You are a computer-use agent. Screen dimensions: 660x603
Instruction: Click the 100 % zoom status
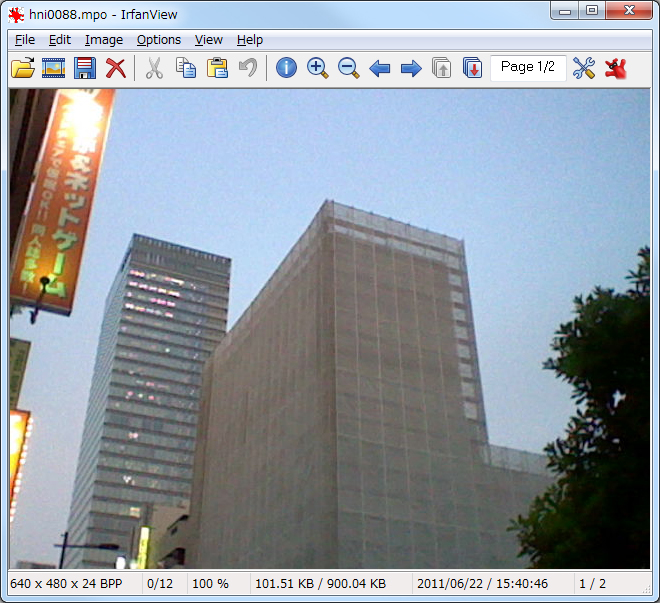click(x=210, y=584)
